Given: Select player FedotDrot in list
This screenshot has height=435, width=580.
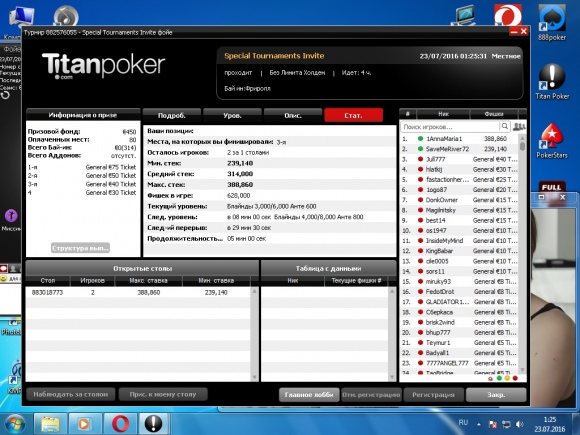Looking at the screenshot, I should (x=459, y=291).
